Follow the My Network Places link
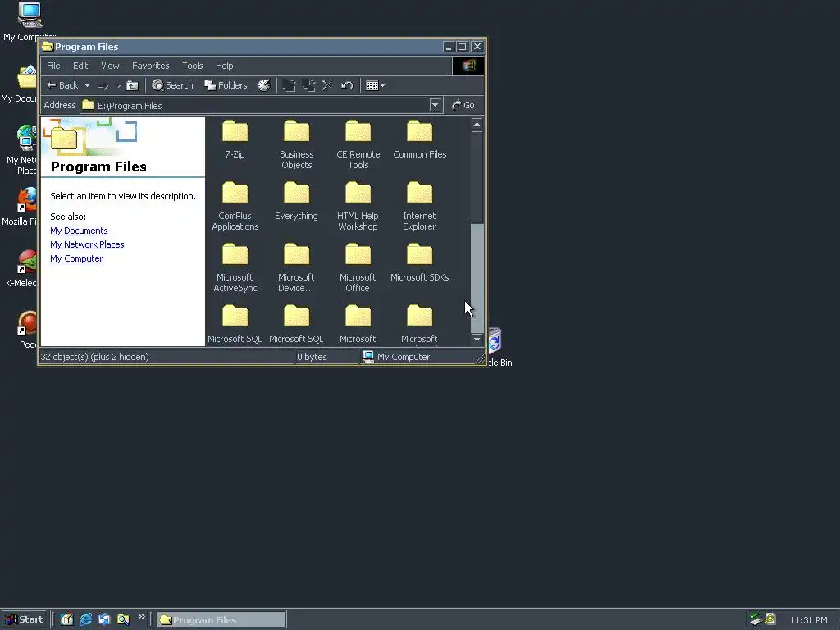Viewport: 840px width, 630px height. pyautogui.click(x=87, y=244)
